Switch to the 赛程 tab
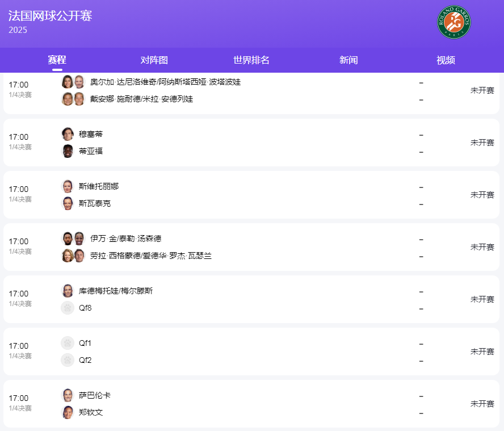 point(57,60)
